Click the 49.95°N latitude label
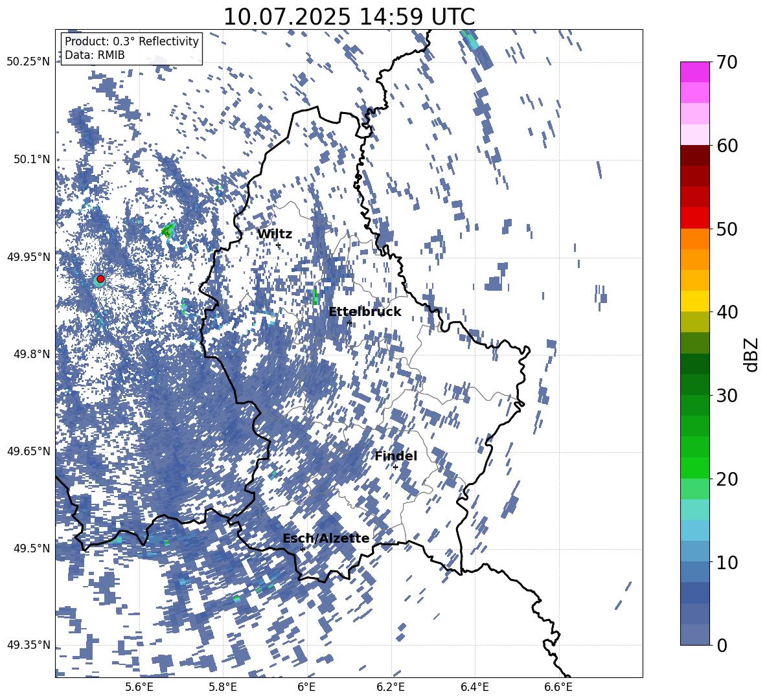The width and height of the screenshot is (767, 700). click(x=29, y=256)
